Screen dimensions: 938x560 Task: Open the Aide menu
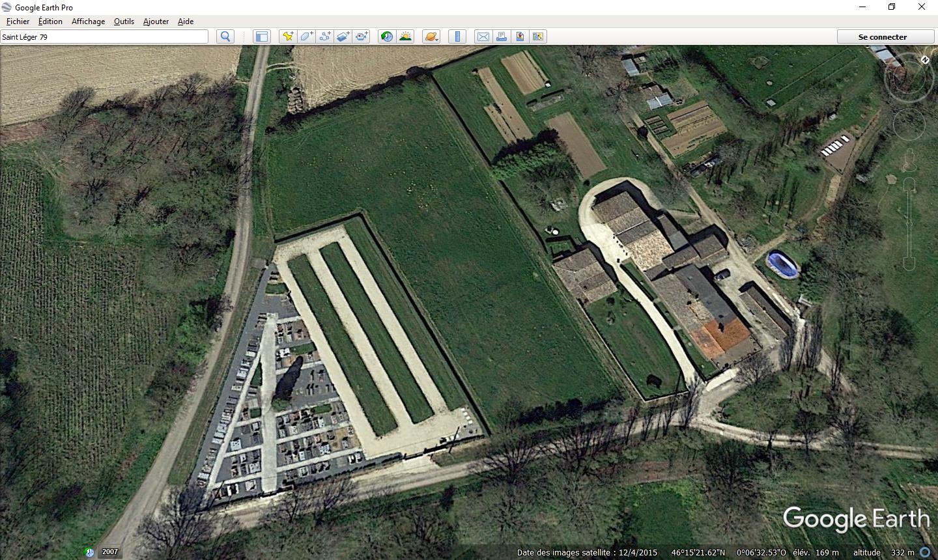(186, 21)
